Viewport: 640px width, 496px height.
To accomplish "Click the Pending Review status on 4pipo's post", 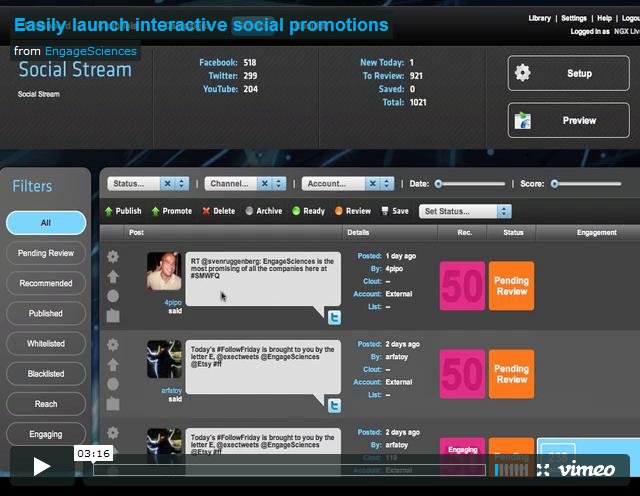I will (x=511, y=286).
